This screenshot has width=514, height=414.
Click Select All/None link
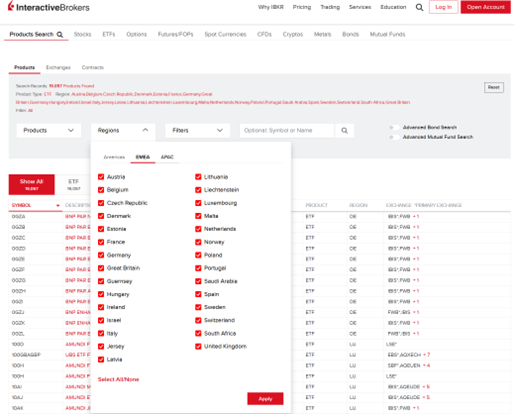pyautogui.click(x=118, y=379)
